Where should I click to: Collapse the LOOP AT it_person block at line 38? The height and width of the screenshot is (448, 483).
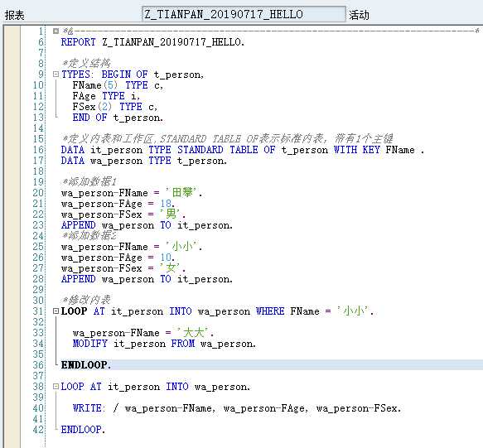[56, 387]
